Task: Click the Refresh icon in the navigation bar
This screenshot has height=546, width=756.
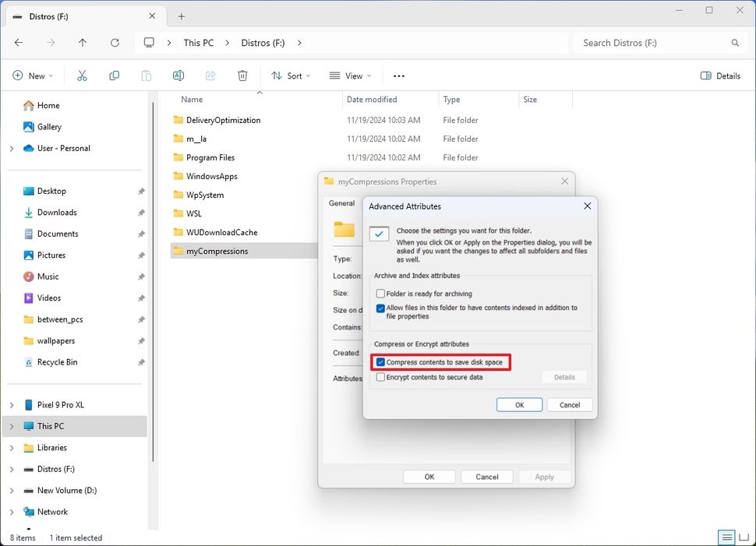Action: click(x=115, y=43)
